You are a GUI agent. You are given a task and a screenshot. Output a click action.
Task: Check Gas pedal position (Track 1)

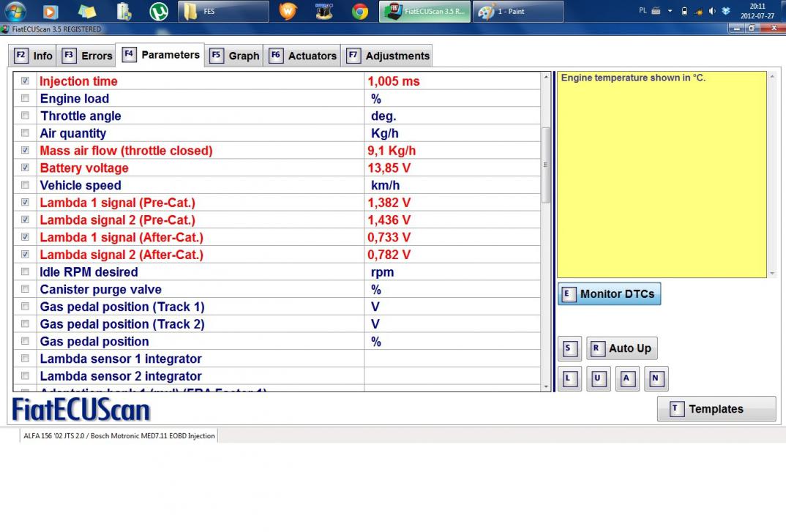click(x=25, y=307)
